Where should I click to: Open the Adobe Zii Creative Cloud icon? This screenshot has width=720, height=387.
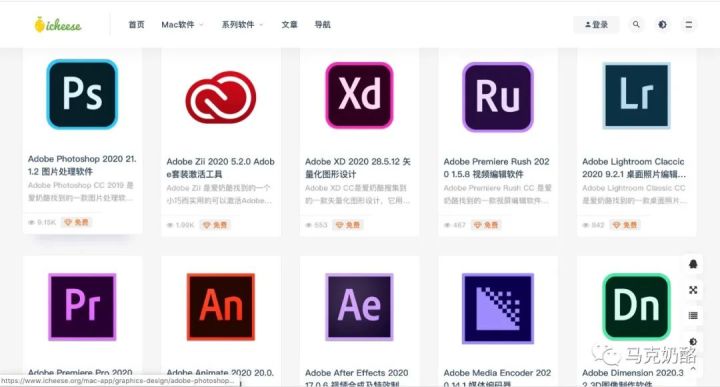[x=221, y=97]
